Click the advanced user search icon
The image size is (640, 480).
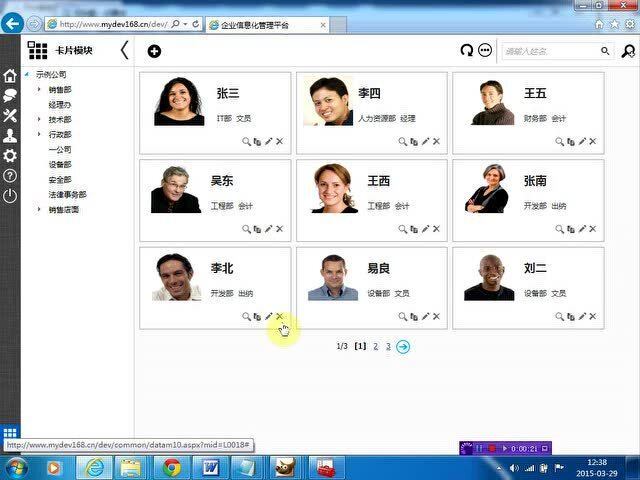[628, 51]
